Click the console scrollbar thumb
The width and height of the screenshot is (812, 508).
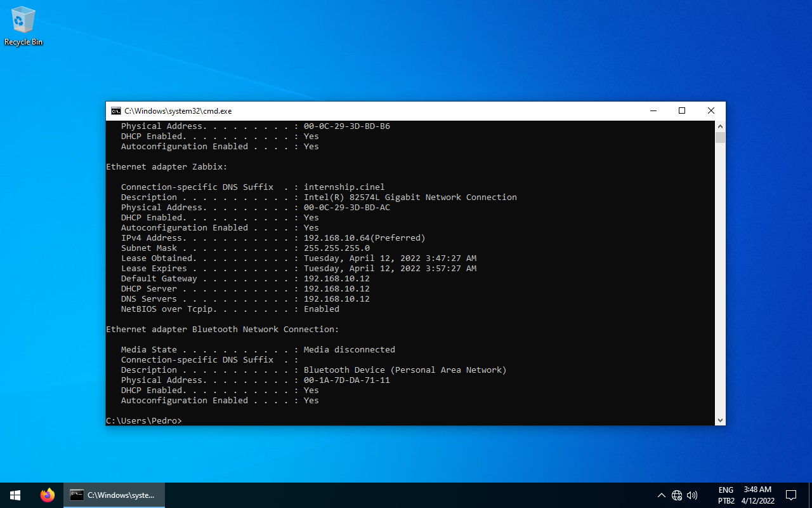point(720,137)
